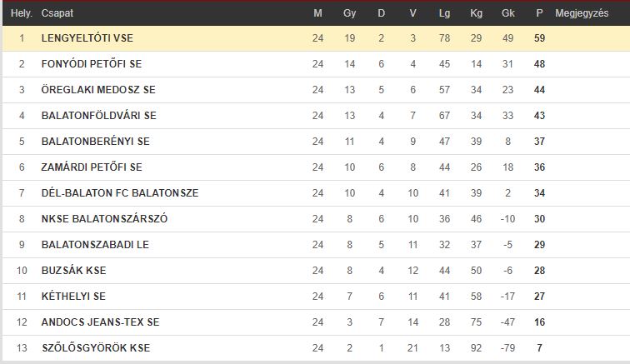Screen dimensions: 630x364
Task: Open BALATONFÖLDVÁRI SE team details
Action: point(99,116)
